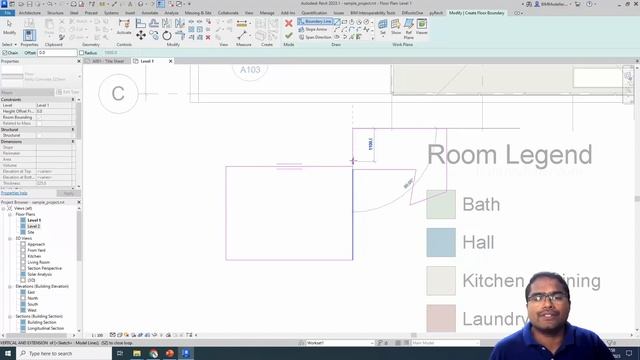Collapse the Dimensions section

pyautogui.click(x=73, y=142)
